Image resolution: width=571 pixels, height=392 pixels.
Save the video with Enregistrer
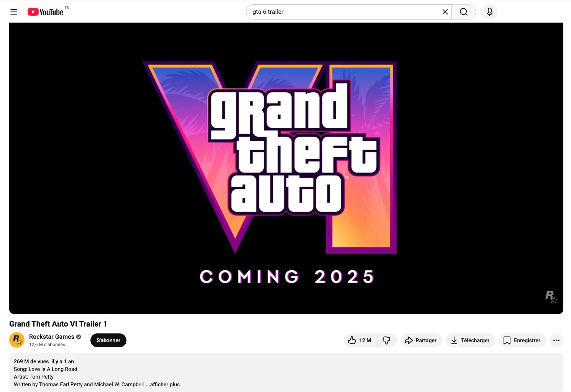(522, 340)
